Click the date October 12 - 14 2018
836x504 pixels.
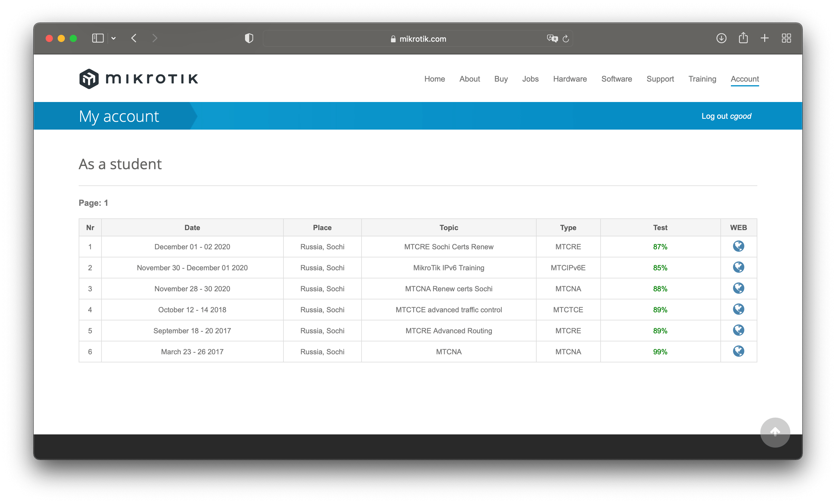point(192,310)
